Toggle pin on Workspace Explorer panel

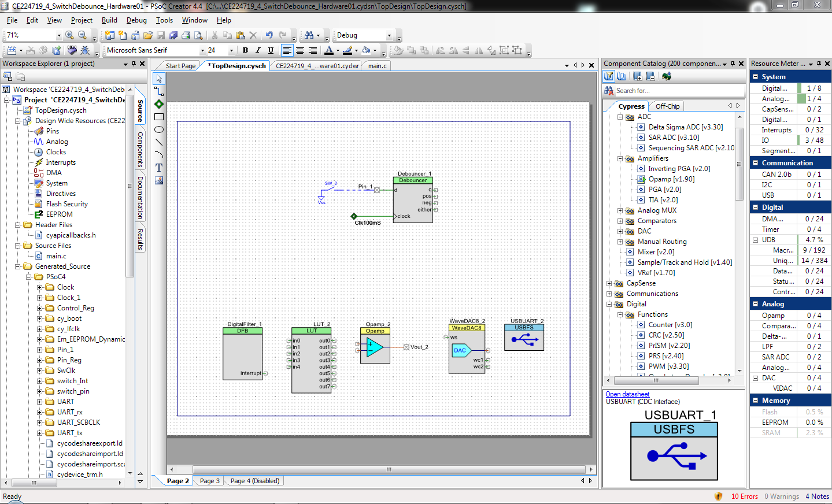(x=134, y=64)
